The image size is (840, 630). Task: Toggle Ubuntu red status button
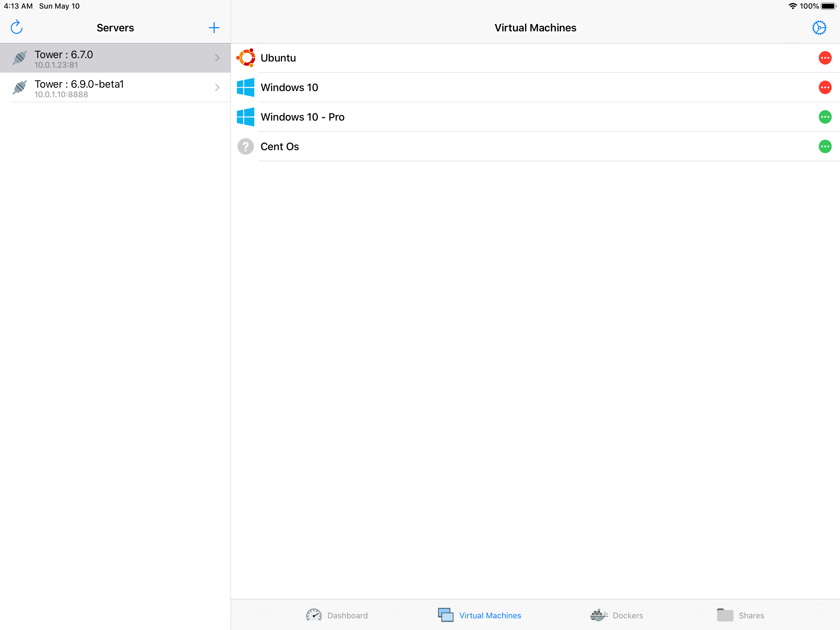click(825, 58)
